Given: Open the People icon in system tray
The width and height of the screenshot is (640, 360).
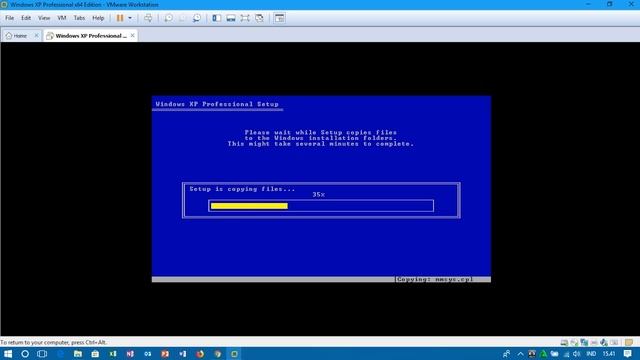Looking at the screenshot, I should point(507,354).
